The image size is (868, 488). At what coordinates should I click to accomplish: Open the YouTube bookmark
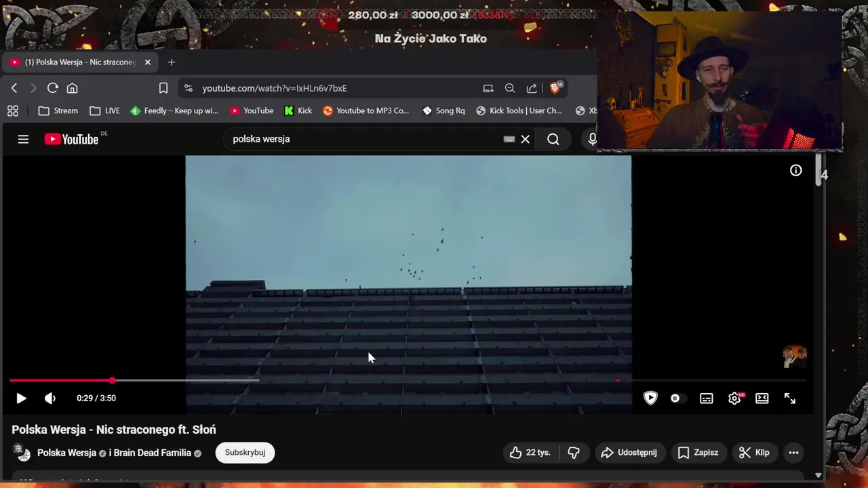252,110
